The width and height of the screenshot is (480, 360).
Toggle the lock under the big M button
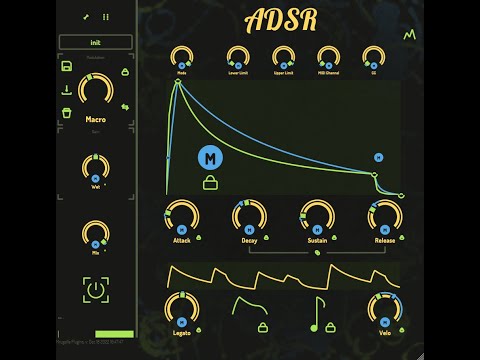210,183
